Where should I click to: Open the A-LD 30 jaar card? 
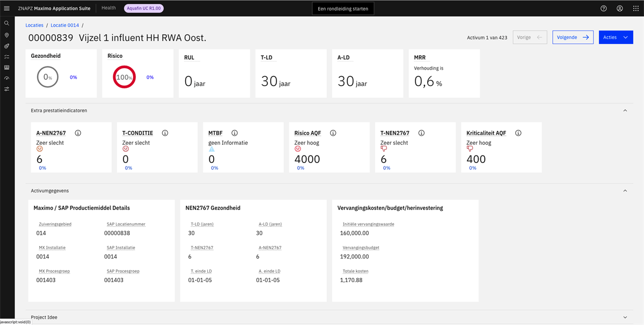[x=368, y=73]
